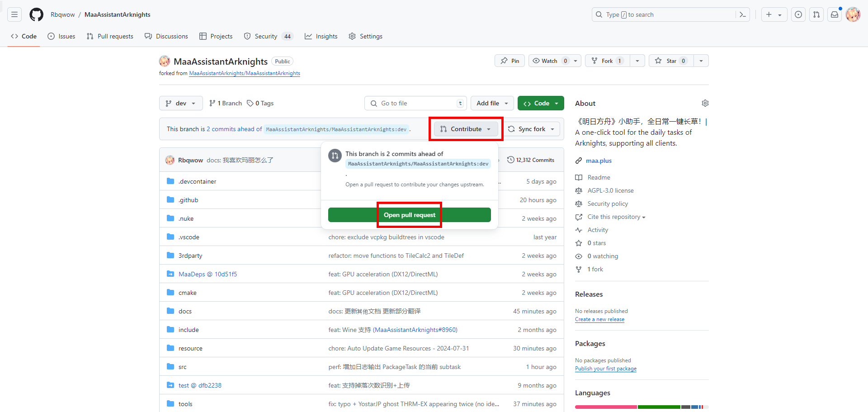Viewport: 868px width, 412px height.
Task: Open the Activity link
Action: [592, 230]
